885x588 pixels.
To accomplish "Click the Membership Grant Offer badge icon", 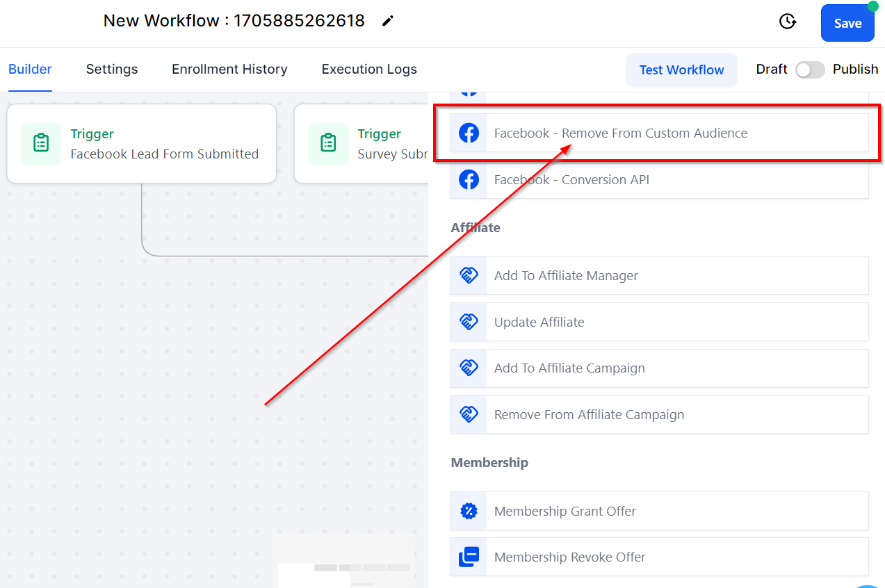I will [469, 511].
